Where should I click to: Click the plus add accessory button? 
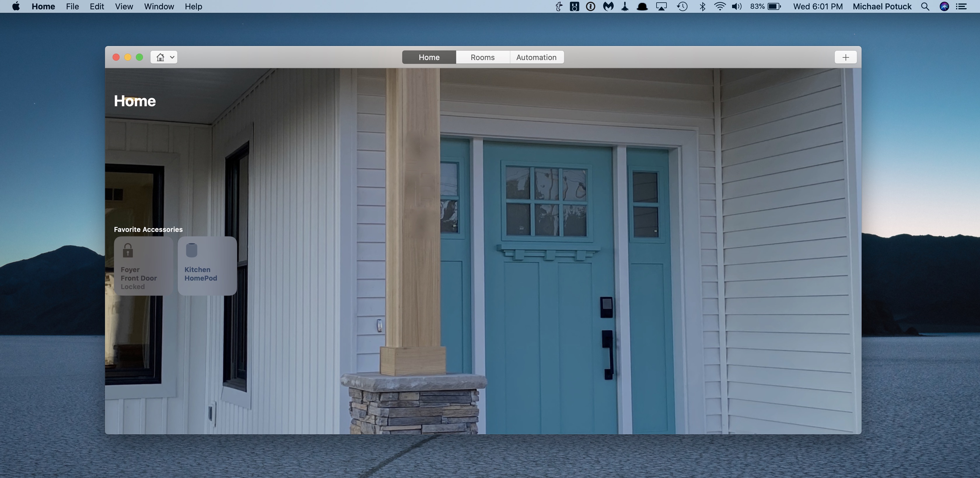tap(845, 57)
